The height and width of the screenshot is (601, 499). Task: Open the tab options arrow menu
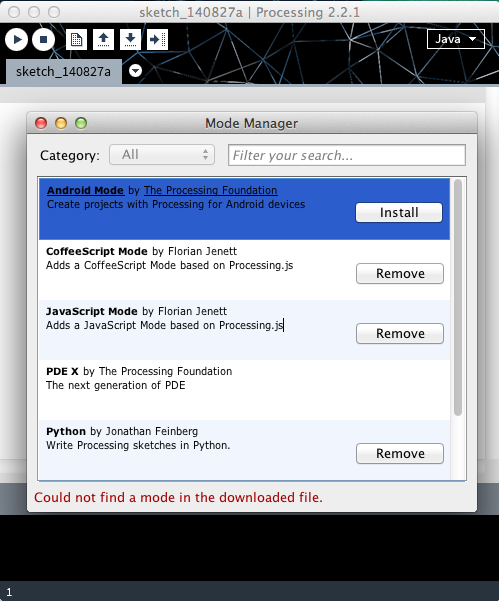click(x=135, y=71)
